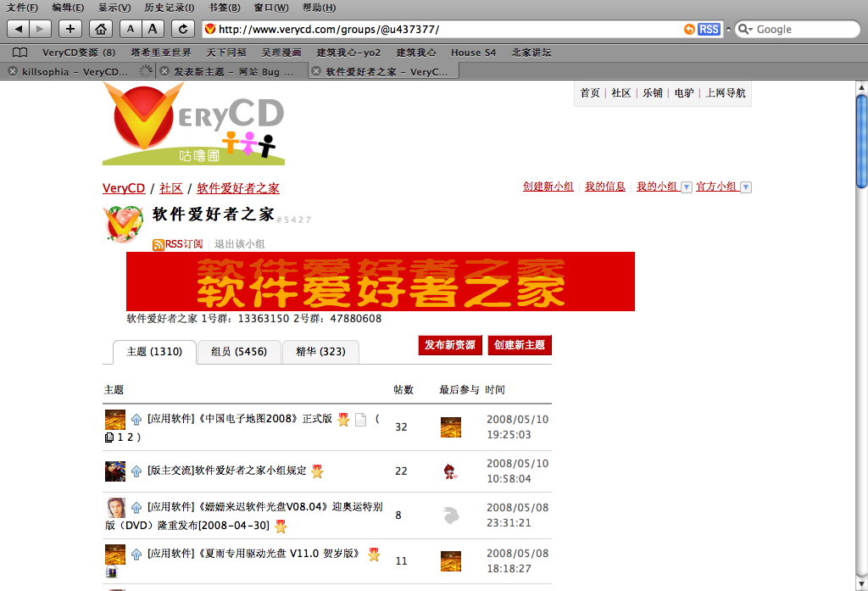Open the 历史记录(I) menu
The image size is (868, 591).
tap(170, 8)
